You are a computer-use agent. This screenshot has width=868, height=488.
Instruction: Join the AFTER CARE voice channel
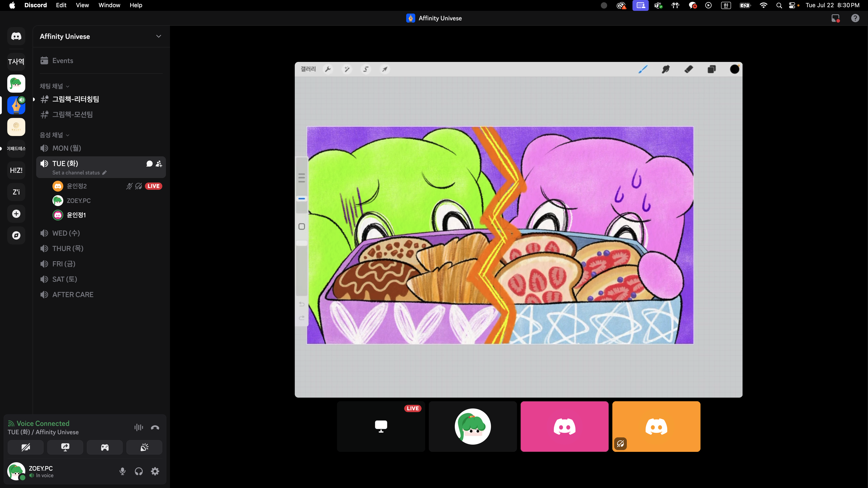(x=73, y=295)
